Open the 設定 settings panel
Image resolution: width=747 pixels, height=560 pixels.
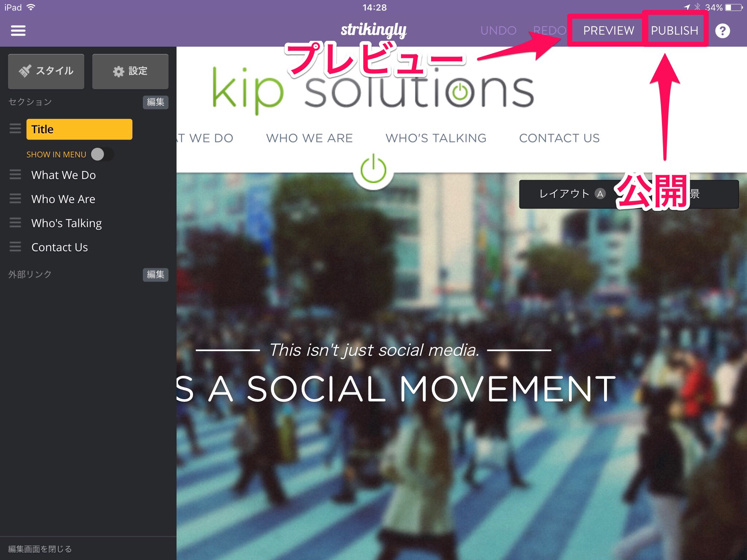[x=130, y=71]
